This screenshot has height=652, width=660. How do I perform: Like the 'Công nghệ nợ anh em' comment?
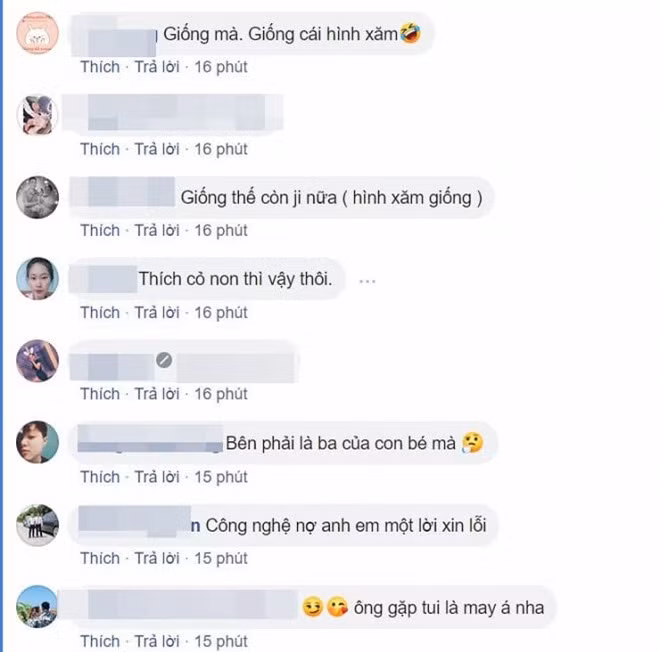click(100, 559)
